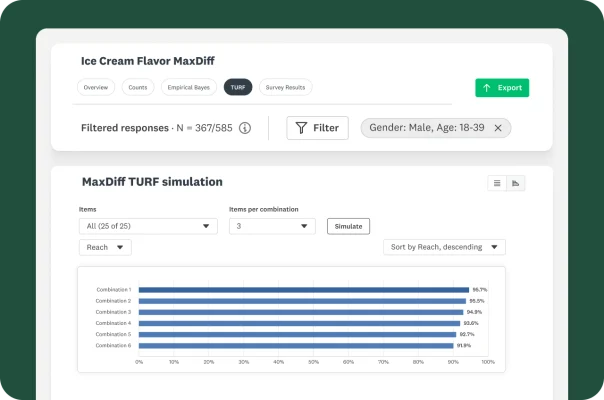Open Sort by Reach, descending dropdown

click(444, 247)
